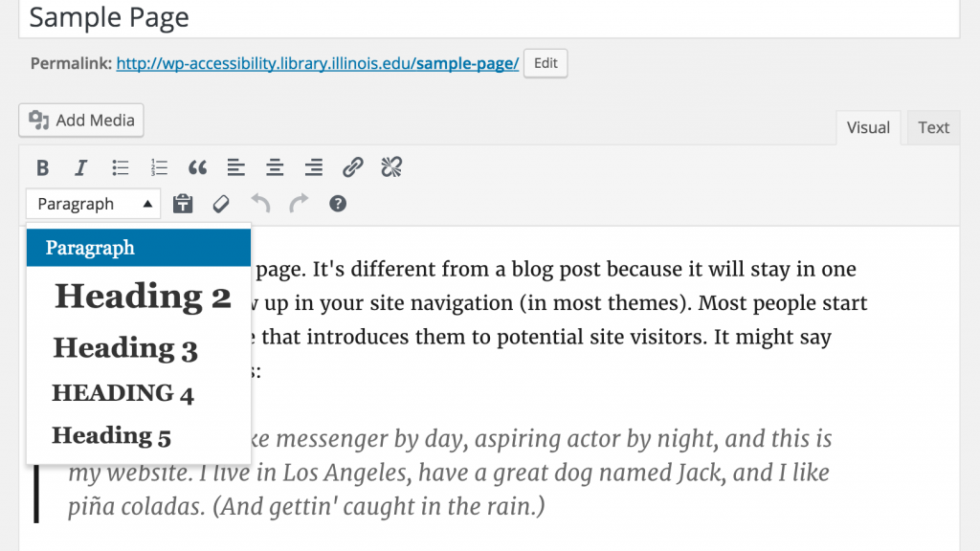Open the keyboard shortcuts help icon
The height and width of the screenshot is (551, 980).
point(338,204)
